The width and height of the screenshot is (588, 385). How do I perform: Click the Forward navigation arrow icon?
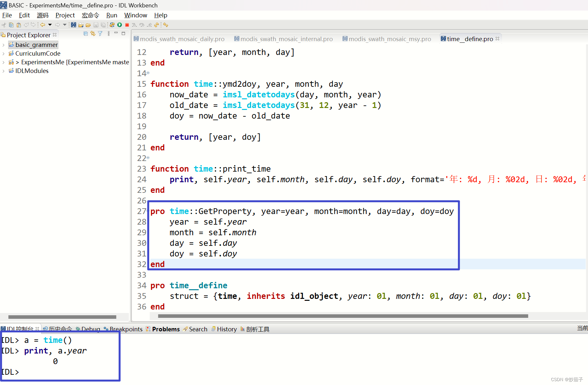point(58,25)
